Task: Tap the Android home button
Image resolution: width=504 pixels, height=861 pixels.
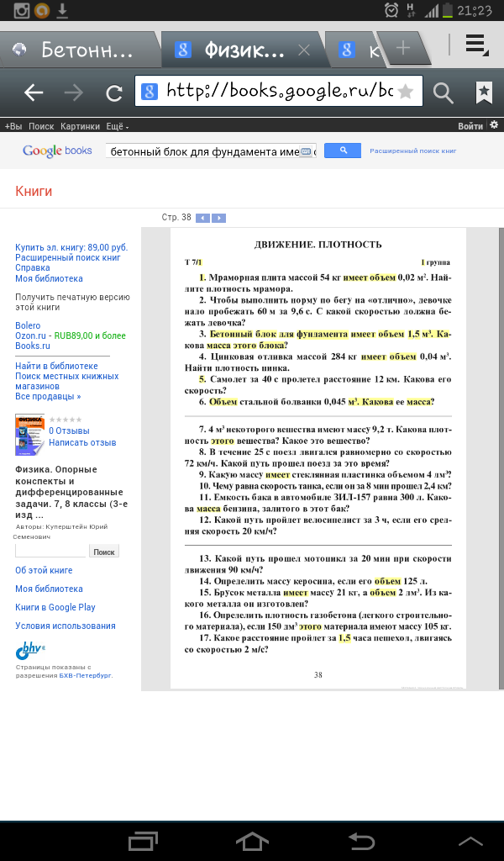Action: (x=252, y=841)
